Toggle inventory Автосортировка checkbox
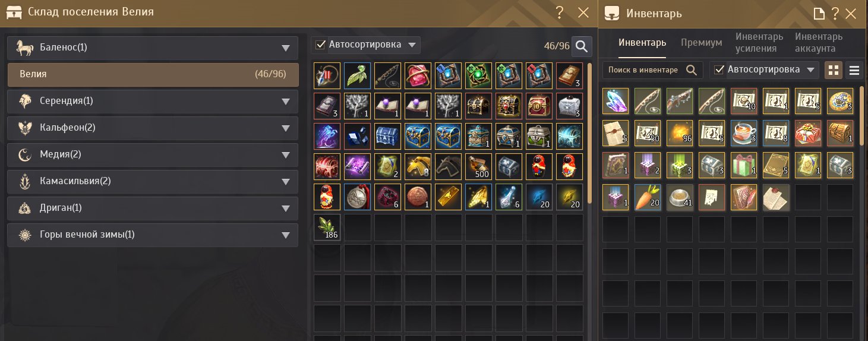This screenshot has width=868, height=341. pos(719,70)
